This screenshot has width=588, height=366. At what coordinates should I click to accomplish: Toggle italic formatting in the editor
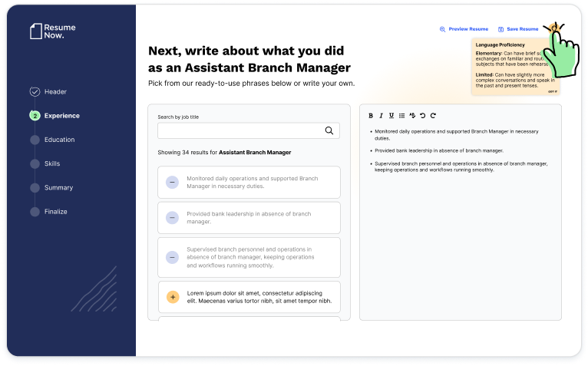coord(382,116)
